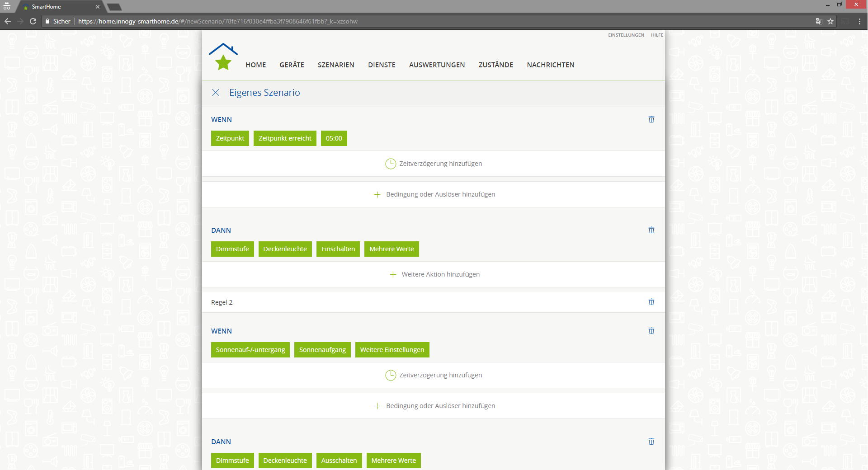Bookmark this page with the star icon
Viewport: 868px width, 470px height.
pos(830,21)
